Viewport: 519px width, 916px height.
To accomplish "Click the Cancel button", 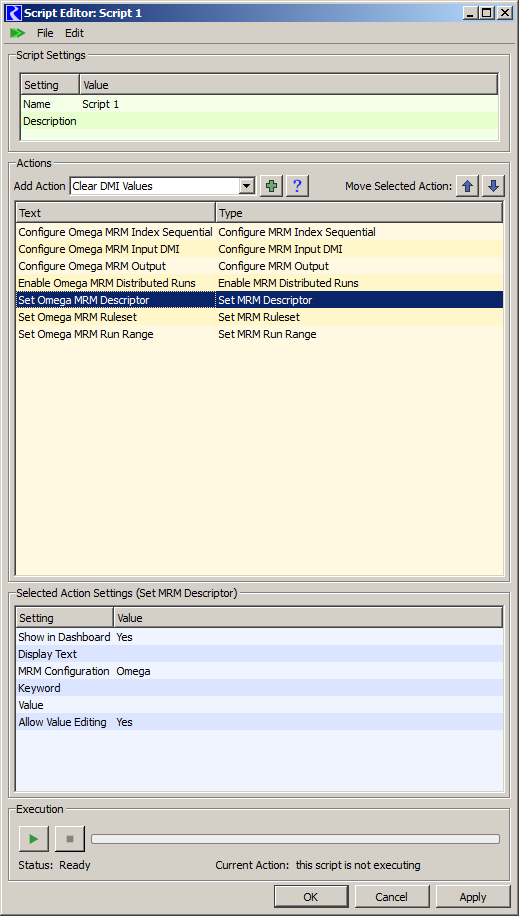I will point(392,897).
